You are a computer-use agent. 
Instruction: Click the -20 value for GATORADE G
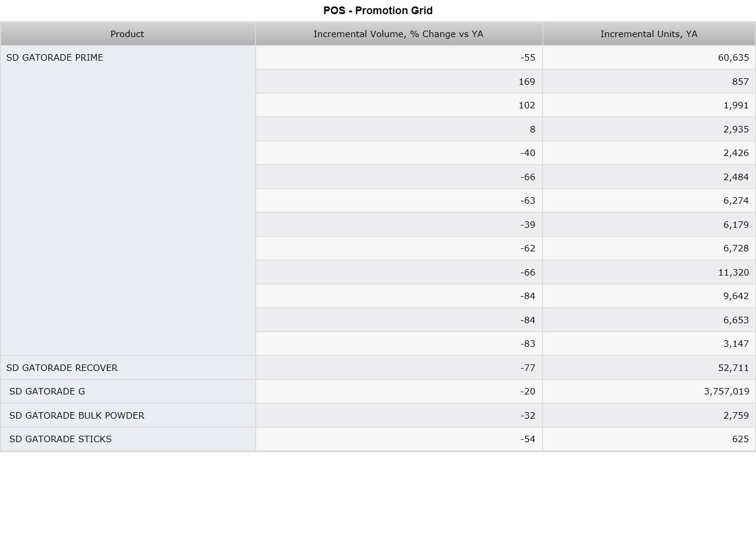coord(399,392)
